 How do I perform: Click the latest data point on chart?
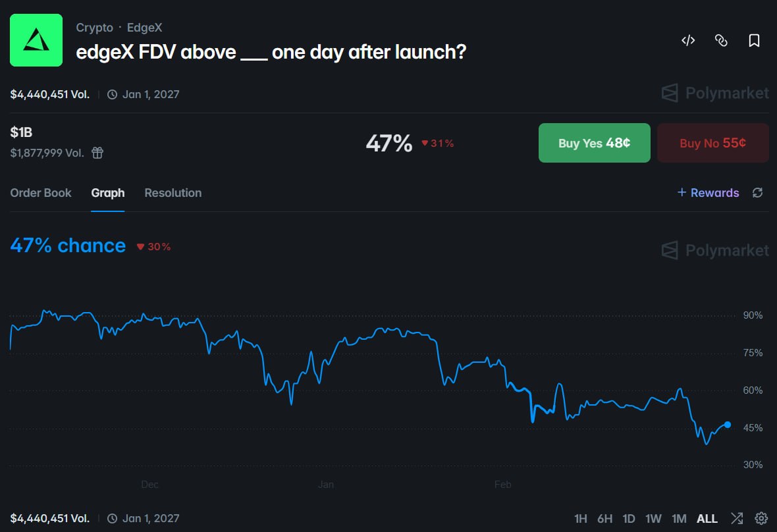pyautogui.click(x=728, y=425)
